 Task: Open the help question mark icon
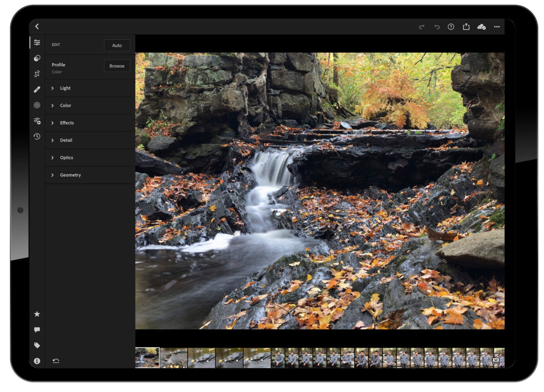[451, 27]
